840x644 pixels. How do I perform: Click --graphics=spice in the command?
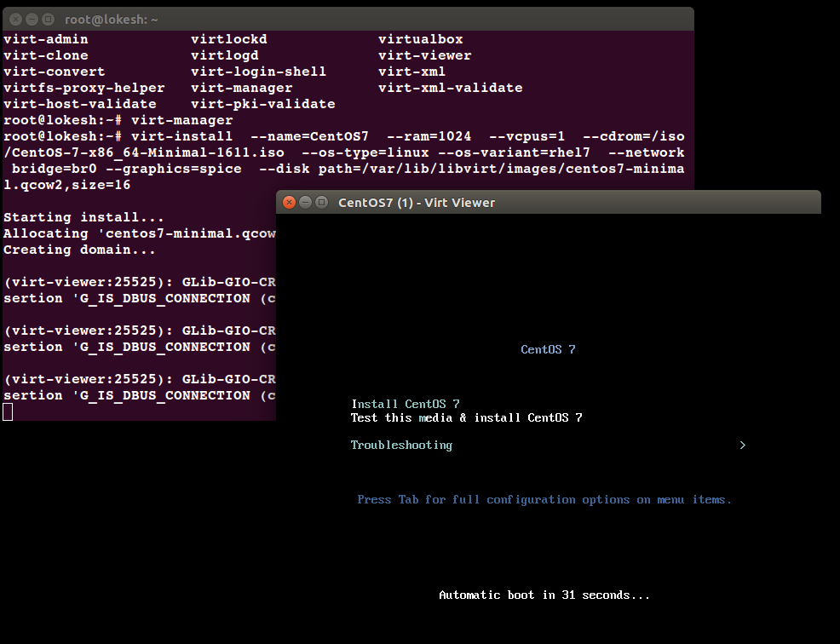click(173, 169)
